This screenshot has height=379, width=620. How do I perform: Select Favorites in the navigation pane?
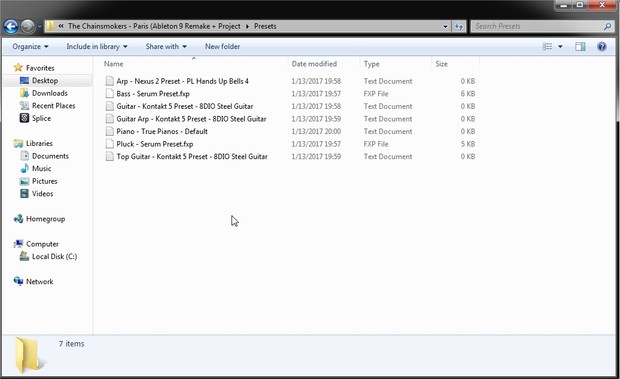(34, 68)
